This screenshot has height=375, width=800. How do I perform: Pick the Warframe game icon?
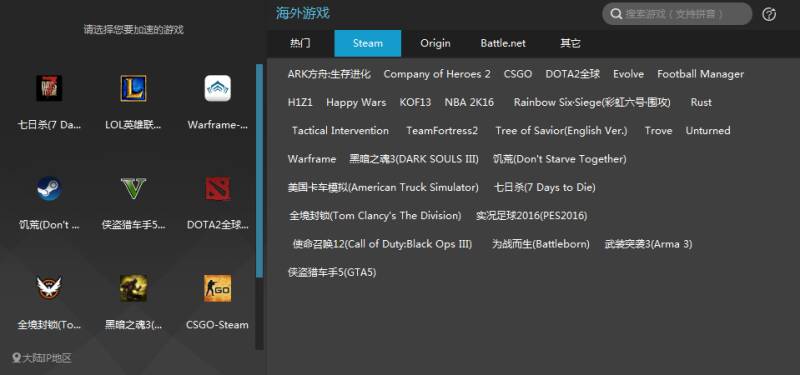[x=218, y=88]
